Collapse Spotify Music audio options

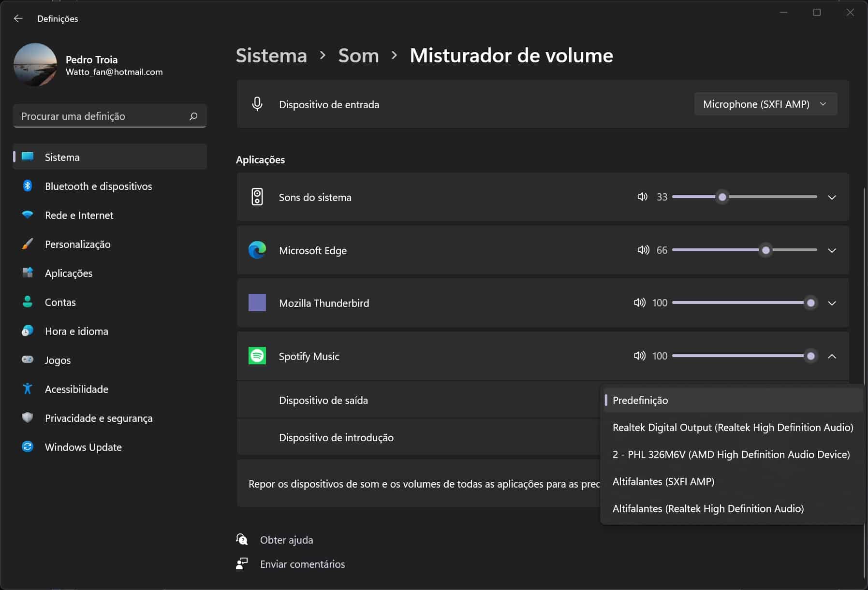point(832,356)
